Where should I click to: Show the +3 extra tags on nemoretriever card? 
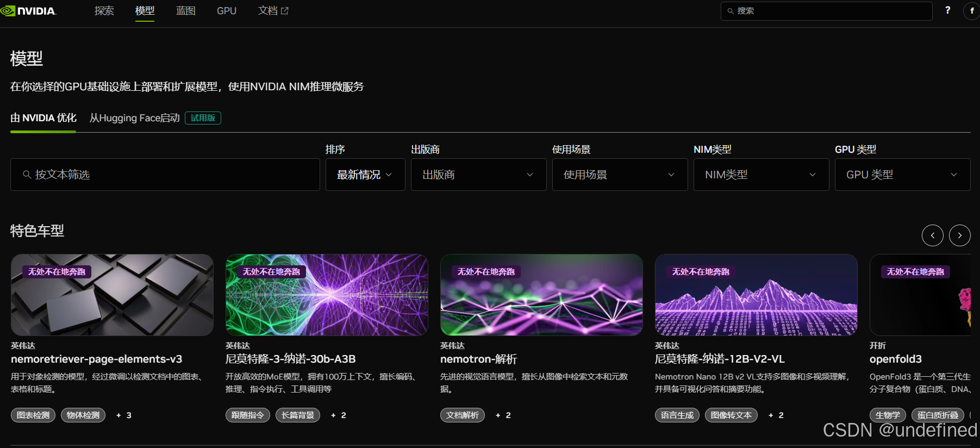tap(124, 415)
